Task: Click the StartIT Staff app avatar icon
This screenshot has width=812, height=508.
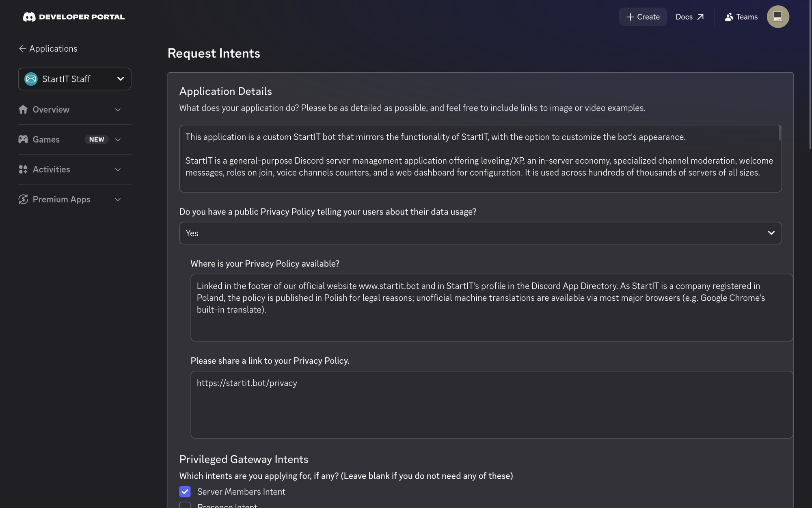Action: (x=31, y=79)
